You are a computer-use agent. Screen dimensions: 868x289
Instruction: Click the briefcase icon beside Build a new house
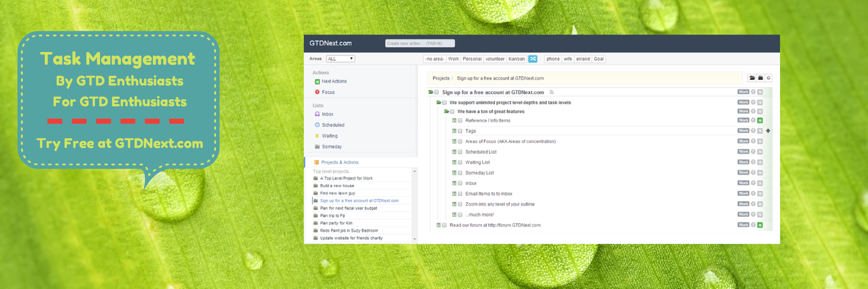[x=315, y=186]
